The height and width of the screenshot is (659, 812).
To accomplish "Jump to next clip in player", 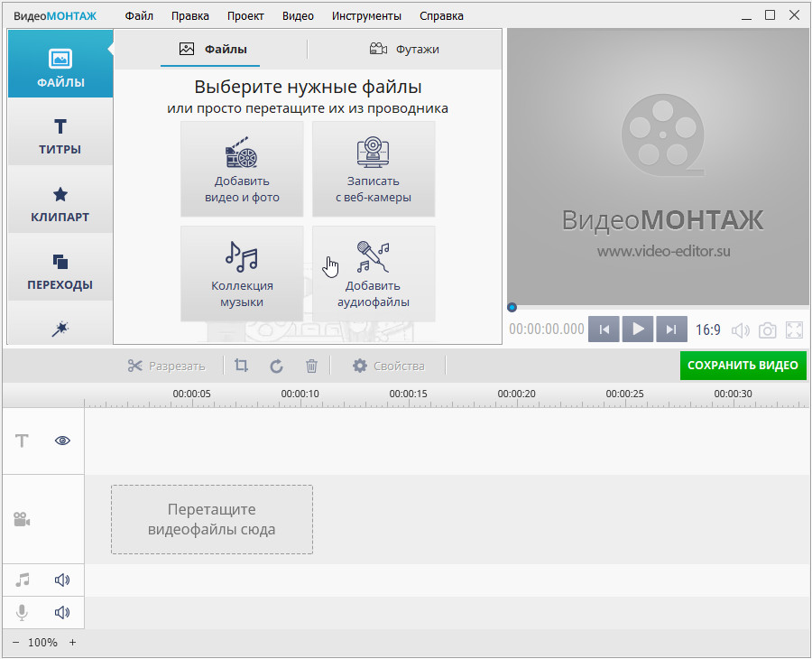I will [671, 329].
